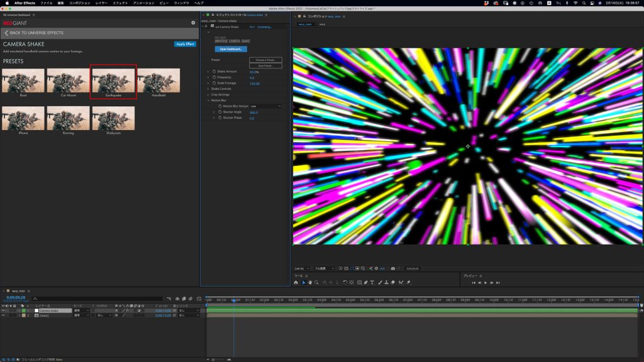Open the アニメーション menu
Image resolution: width=644 pixels, height=362 pixels.
coord(143,3)
